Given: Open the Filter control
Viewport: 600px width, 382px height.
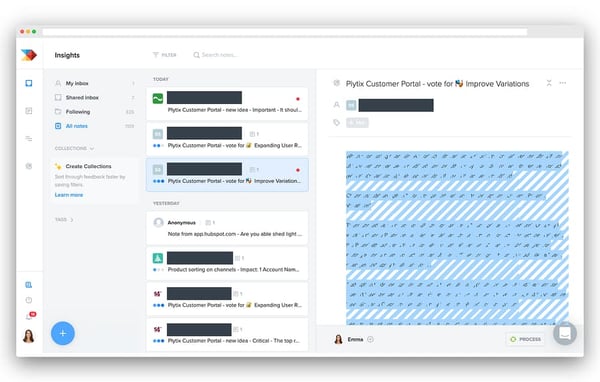Looking at the screenshot, I should [x=165, y=55].
